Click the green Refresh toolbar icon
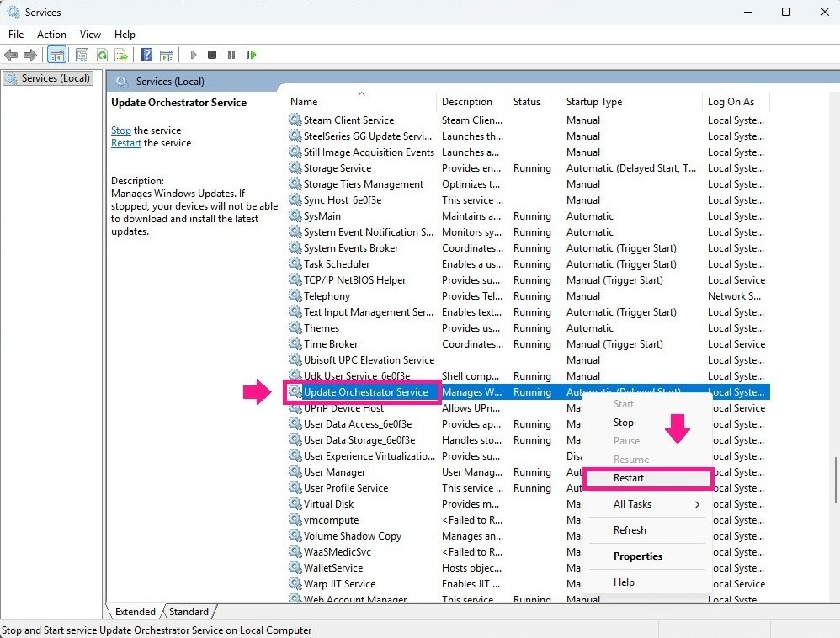This screenshot has height=638, width=840. [102, 55]
